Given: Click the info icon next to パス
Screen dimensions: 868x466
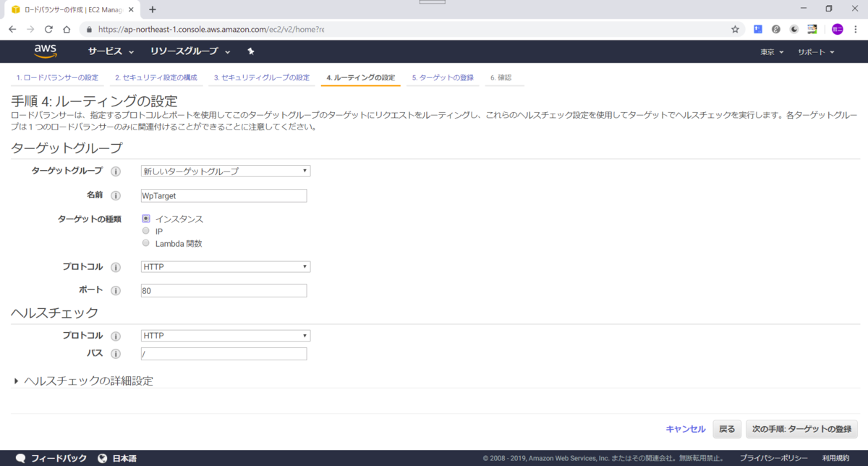Looking at the screenshot, I should pyautogui.click(x=116, y=353).
